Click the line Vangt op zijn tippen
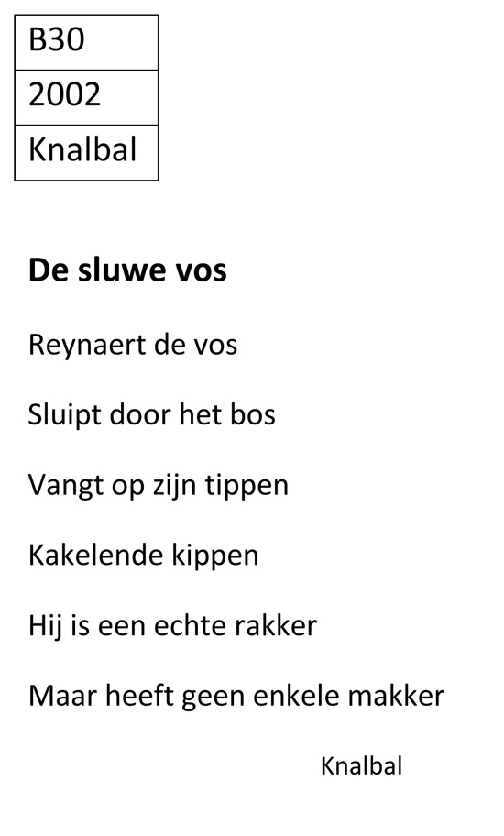 [159, 486]
